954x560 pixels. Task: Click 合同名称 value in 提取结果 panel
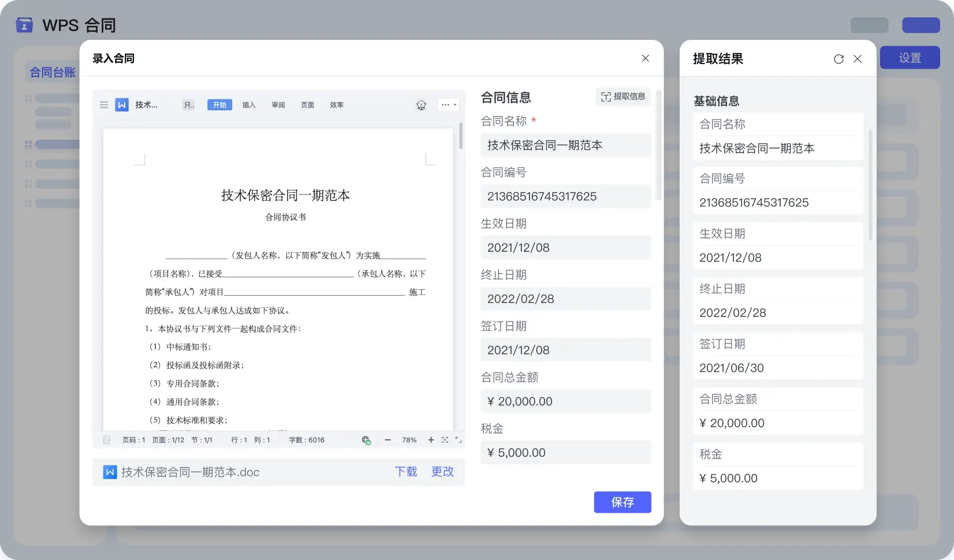(757, 148)
